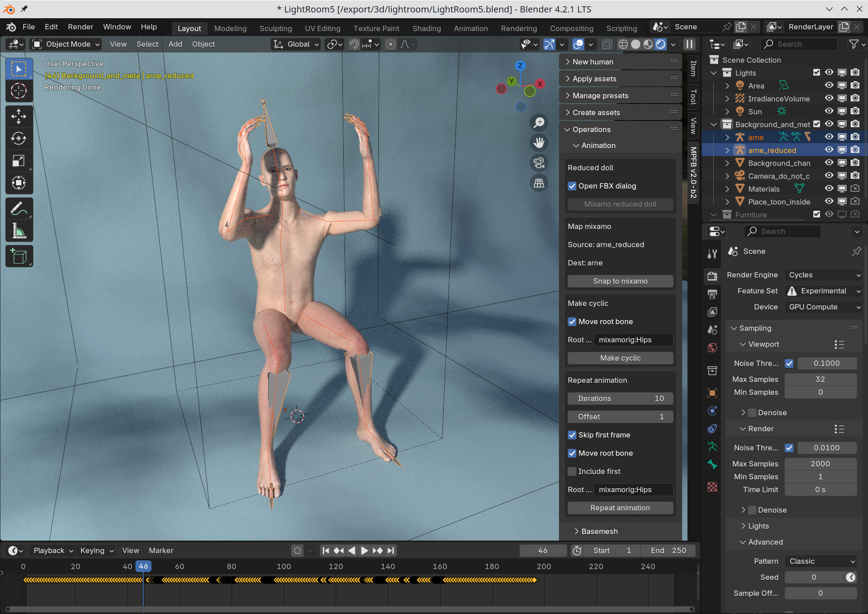Open the Keying menu in timeline

tap(96, 550)
